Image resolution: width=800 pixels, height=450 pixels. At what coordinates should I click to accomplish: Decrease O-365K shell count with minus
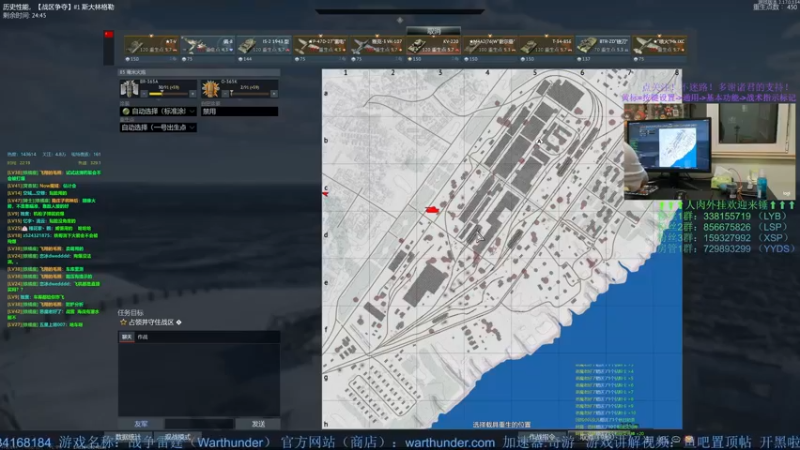click(x=225, y=94)
